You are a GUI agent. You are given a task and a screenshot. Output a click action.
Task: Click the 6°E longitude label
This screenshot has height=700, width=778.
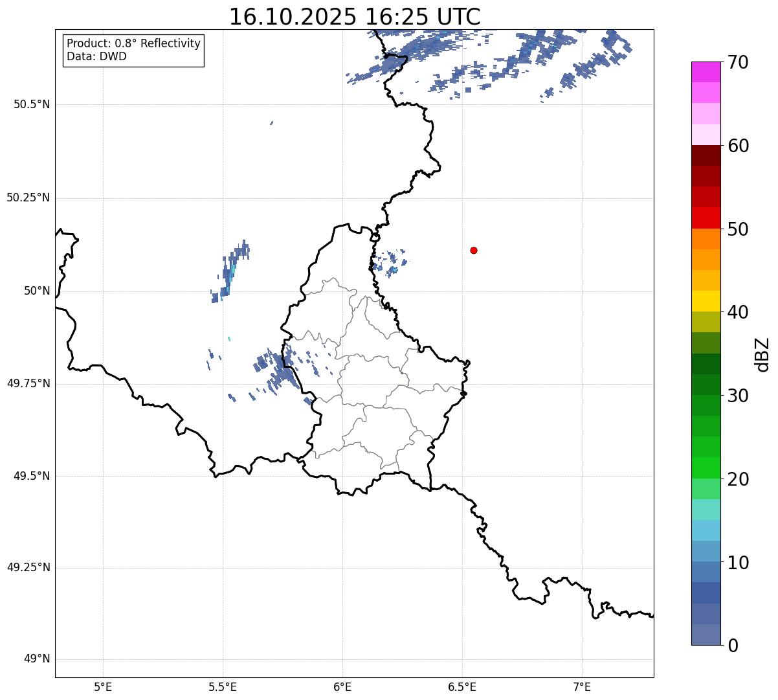pos(342,686)
